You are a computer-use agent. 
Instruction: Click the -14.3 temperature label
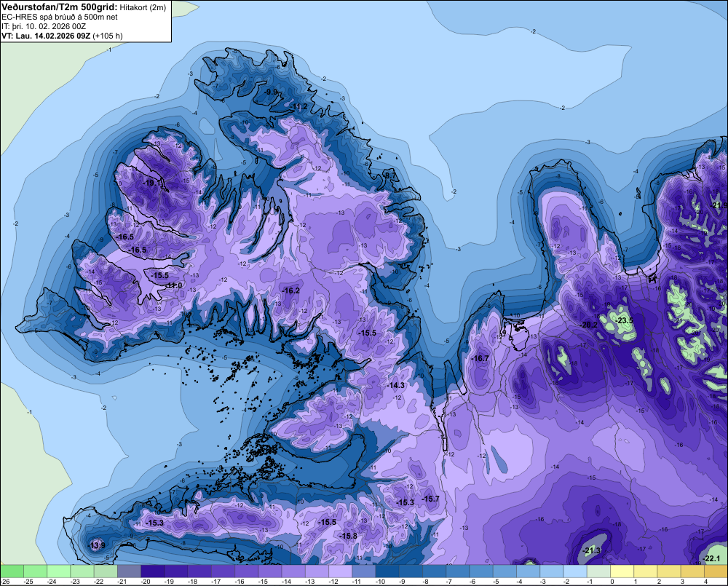click(395, 385)
